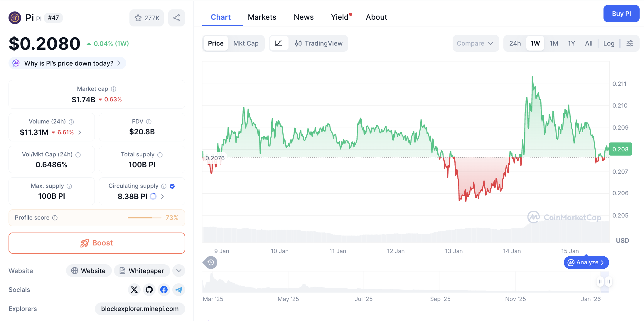Expand the website links chevron
Image resolution: width=644 pixels, height=321 pixels.
coord(178,270)
